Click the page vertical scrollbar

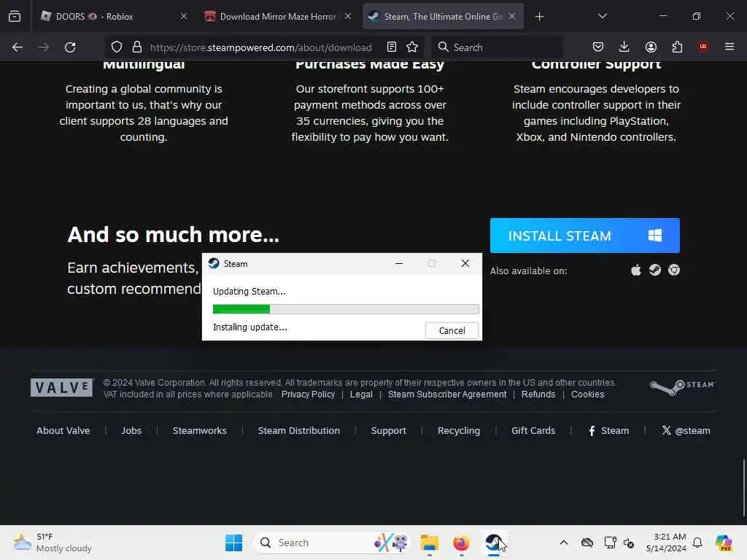(x=743, y=488)
